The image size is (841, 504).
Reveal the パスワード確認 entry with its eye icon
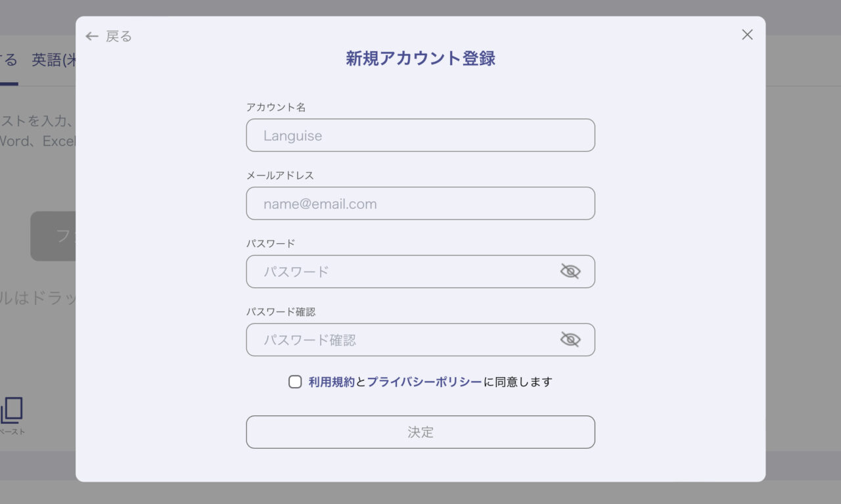coord(570,339)
